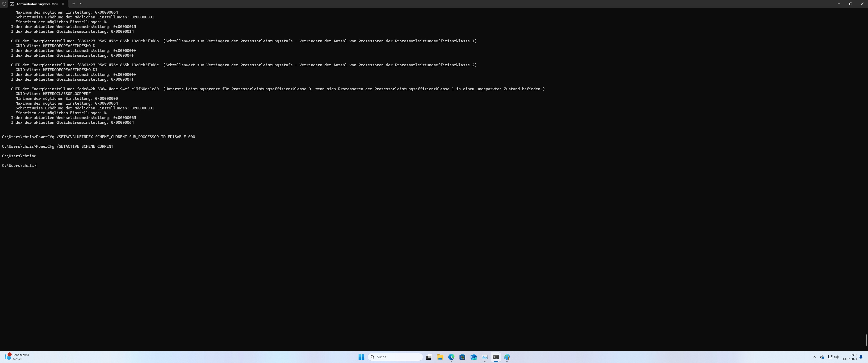Open Microsoft Store from taskbar
Viewport: 868px width, 363px height.
462,357
